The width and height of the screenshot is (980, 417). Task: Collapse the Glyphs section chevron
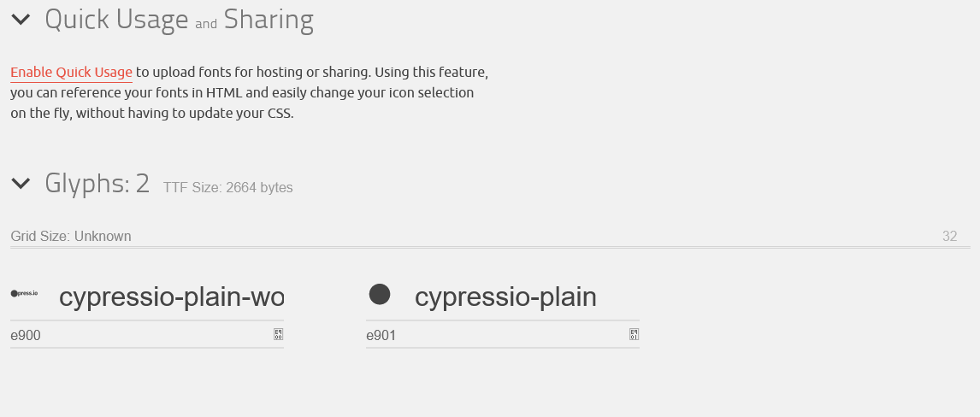(21, 183)
